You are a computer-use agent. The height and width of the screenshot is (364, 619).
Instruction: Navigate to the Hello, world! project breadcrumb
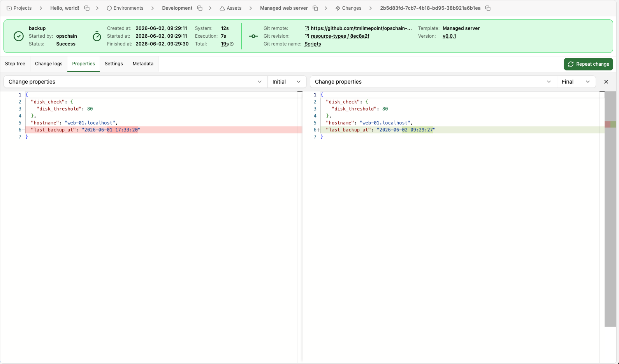point(65,8)
